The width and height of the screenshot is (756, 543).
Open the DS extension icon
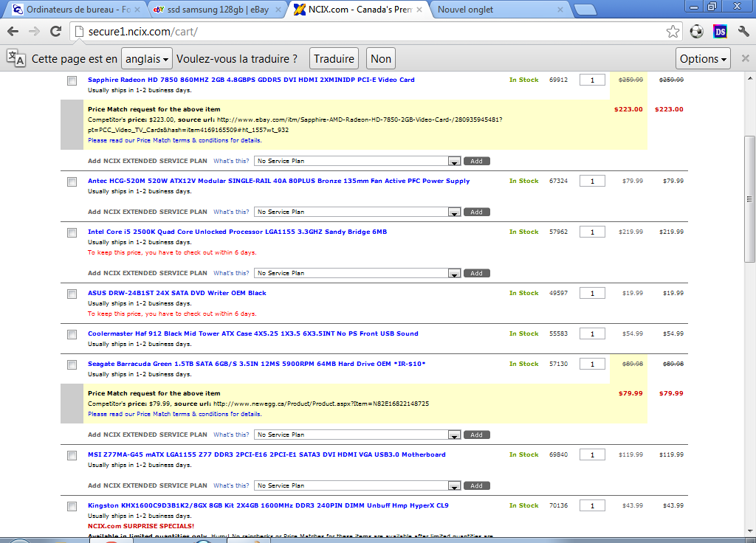coord(721,32)
